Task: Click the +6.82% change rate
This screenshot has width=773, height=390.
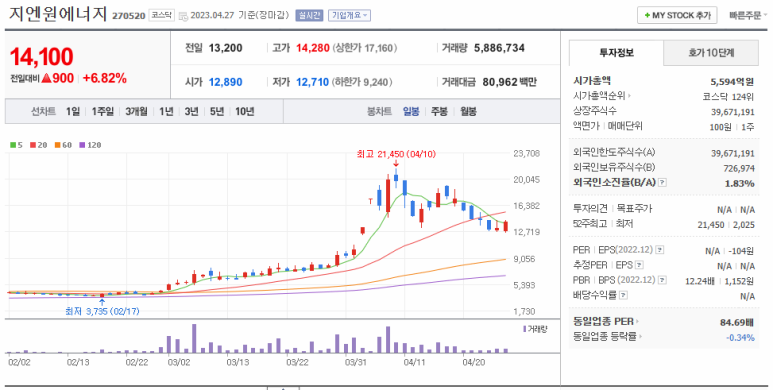Action: (x=105, y=78)
